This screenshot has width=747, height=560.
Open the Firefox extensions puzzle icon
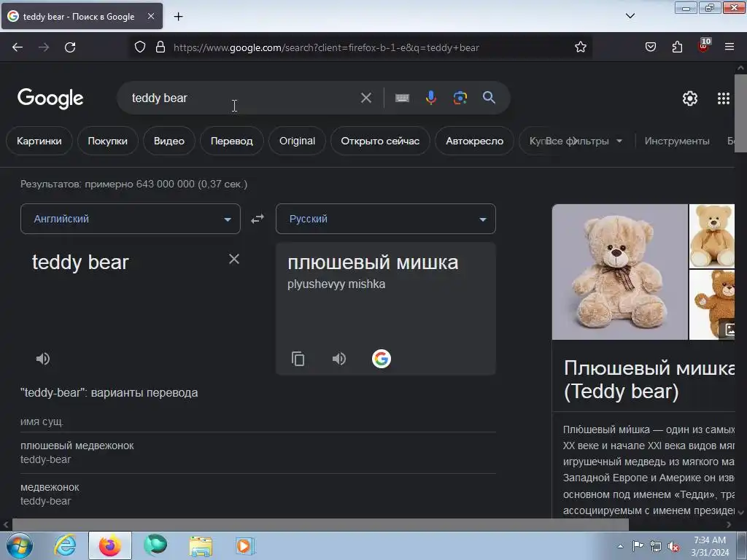677,47
